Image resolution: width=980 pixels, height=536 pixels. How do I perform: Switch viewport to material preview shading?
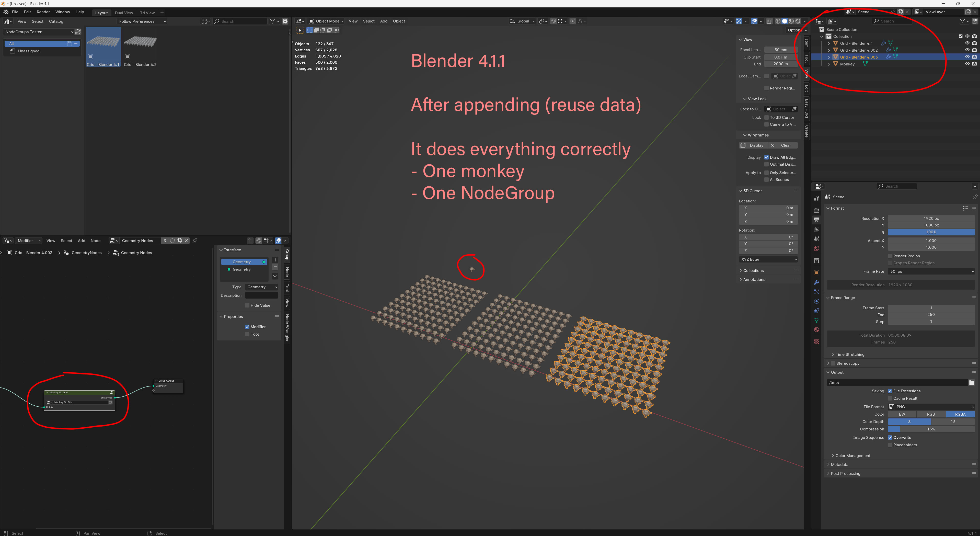tap(792, 21)
